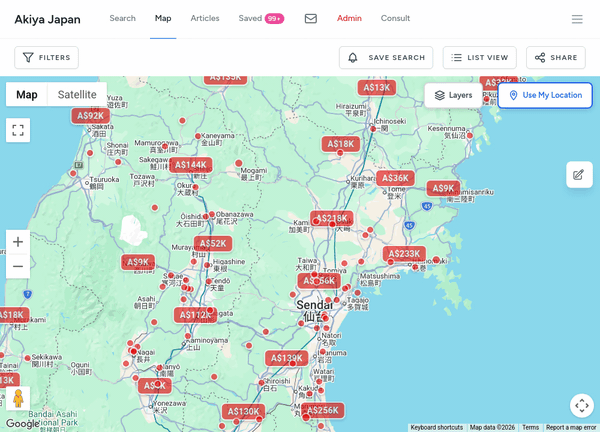Select the A$9K marker near Minamisanriku
The image size is (600, 432).
coord(443,188)
